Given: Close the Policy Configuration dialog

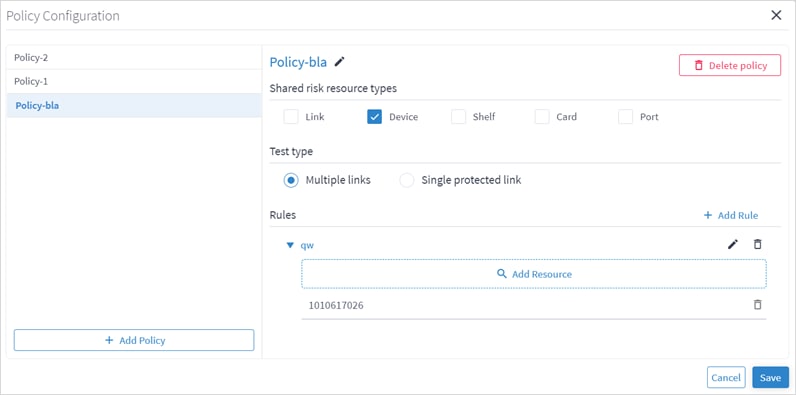Looking at the screenshot, I should [776, 15].
